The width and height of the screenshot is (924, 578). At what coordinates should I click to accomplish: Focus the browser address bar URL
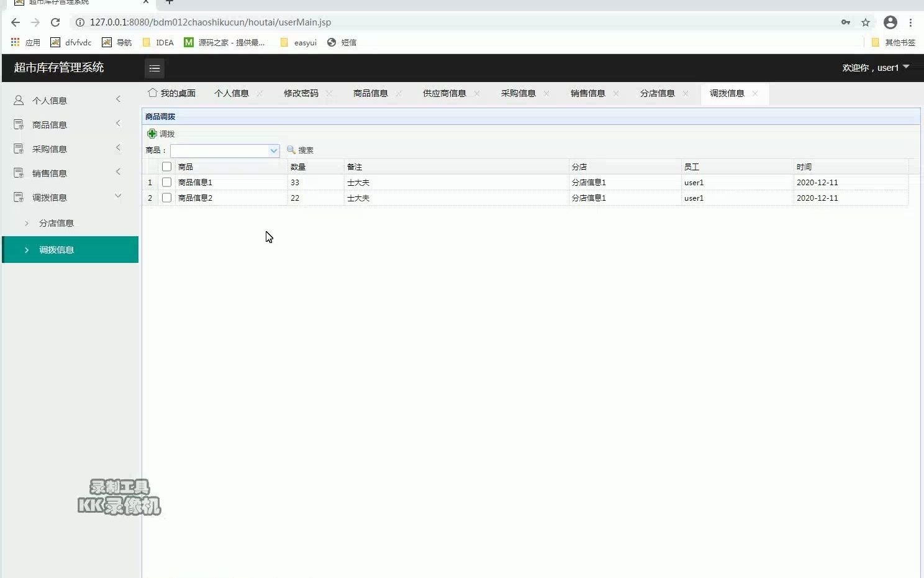click(x=211, y=22)
